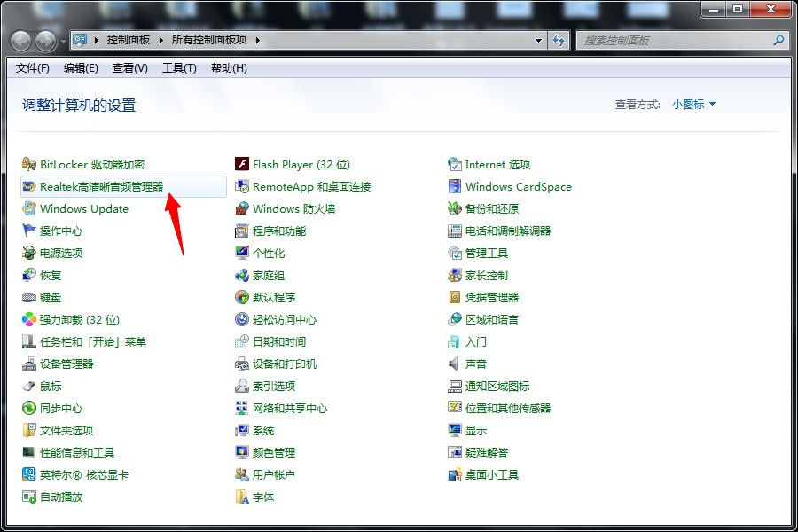Click the 网络和共享中心 icon
The height and width of the screenshot is (532, 798).
click(242, 408)
